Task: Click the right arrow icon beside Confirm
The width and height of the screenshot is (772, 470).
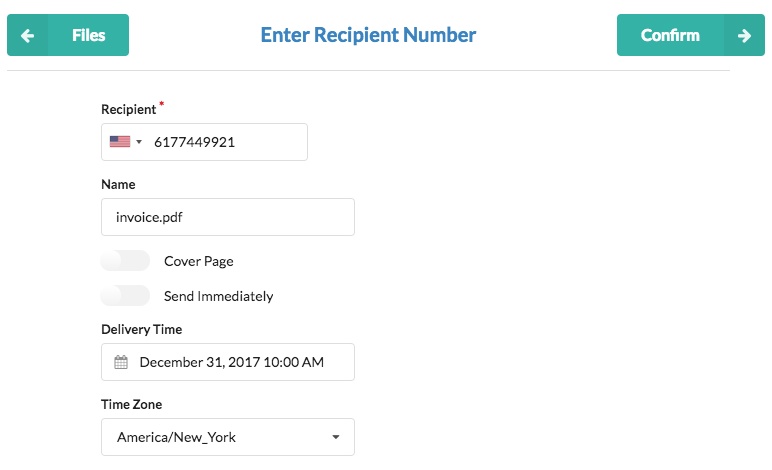Action: pos(744,35)
